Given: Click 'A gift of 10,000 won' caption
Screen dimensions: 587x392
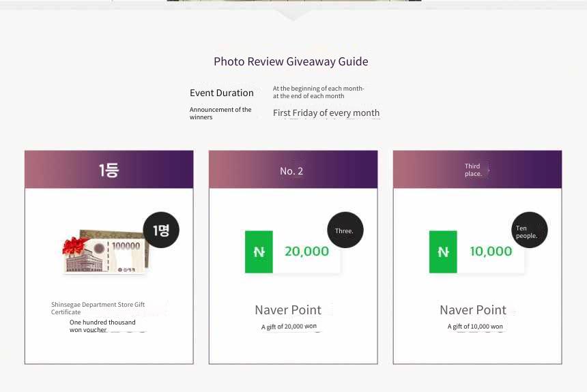Looking at the screenshot, I should pyautogui.click(x=475, y=326).
